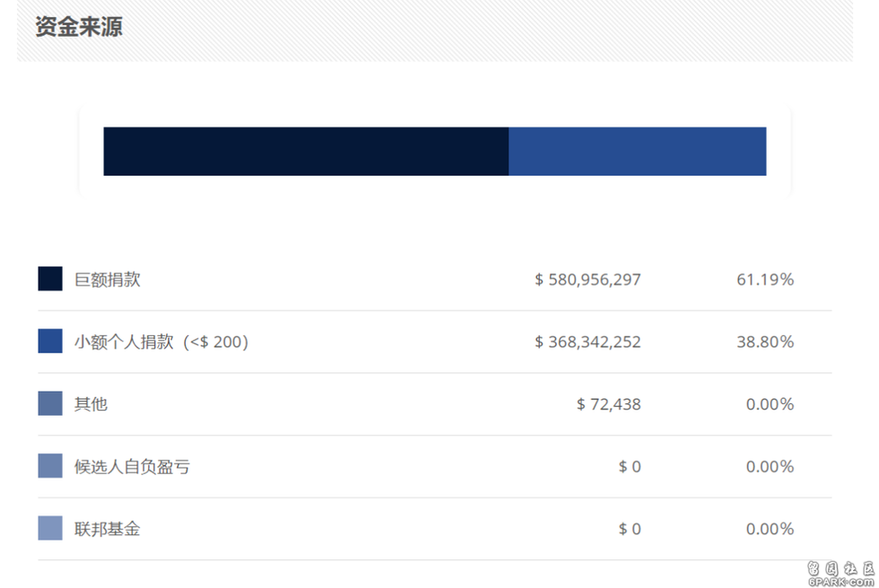Click the 61.19% percentage
879x588 pixels.
tap(765, 280)
